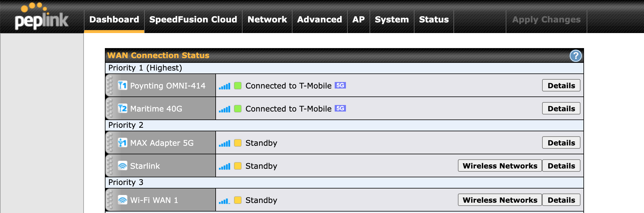Viewport: 644px width, 213px height.
Task: Open the WAN Connection Status help icon
Action: 575,56
